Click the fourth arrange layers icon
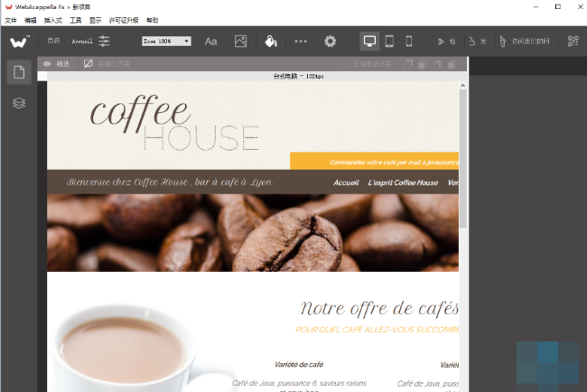This screenshot has width=587, height=392. coord(452,64)
